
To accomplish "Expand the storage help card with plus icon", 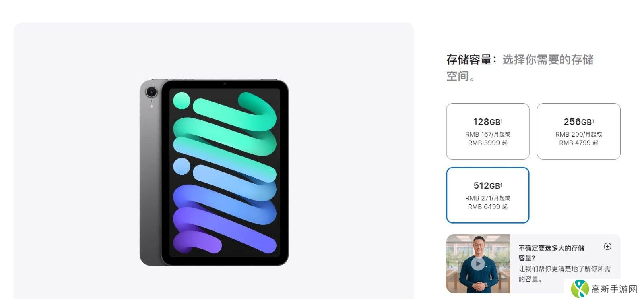I will click(x=608, y=246).
